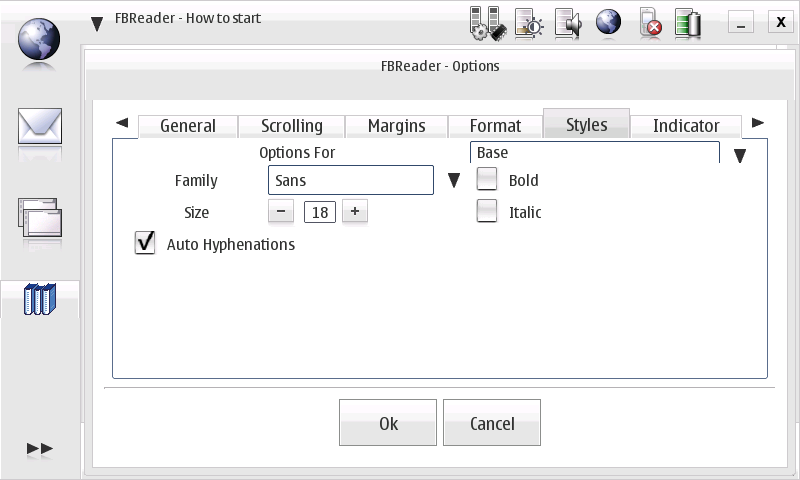Close the window with the X button
The height and width of the screenshot is (480, 800).
click(x=781, y=22)
